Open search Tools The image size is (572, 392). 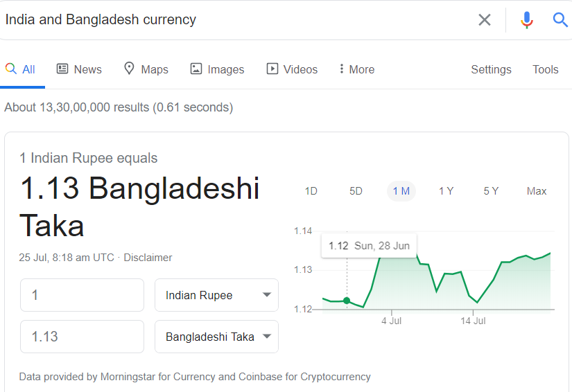[x=546, y=69]
